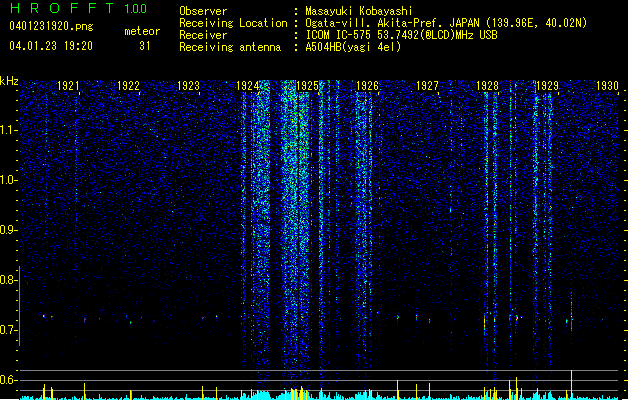
Task: Select the observer name Masayuki Kobayashi
Action: click(359, 11)
